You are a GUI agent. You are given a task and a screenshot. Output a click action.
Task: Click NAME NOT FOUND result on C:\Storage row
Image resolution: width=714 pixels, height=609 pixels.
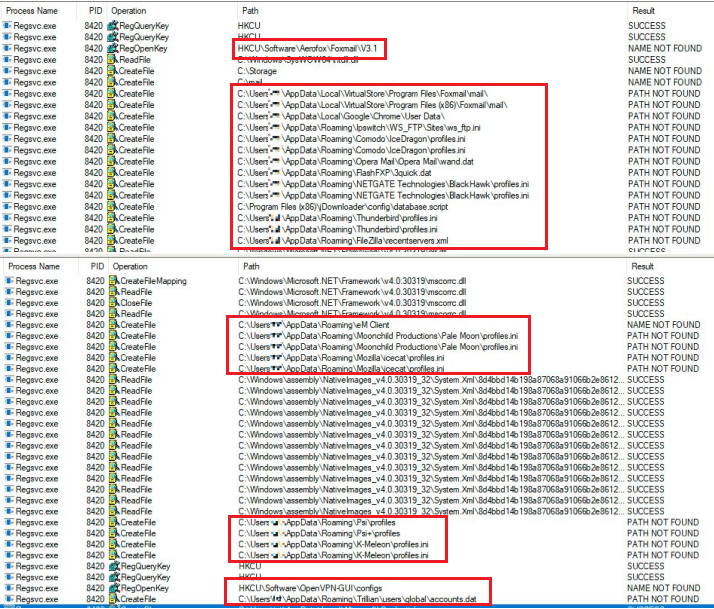pos(665,71)
